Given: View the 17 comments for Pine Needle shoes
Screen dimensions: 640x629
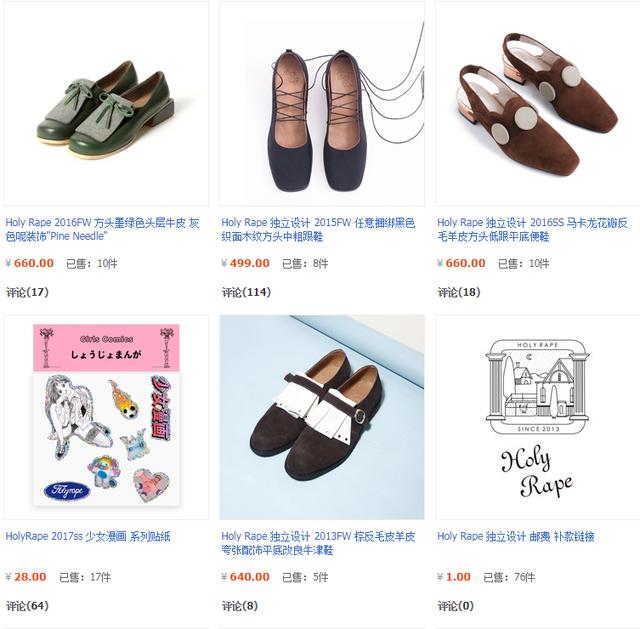Looking at the screenshot, I should click(x=27, y=292).
